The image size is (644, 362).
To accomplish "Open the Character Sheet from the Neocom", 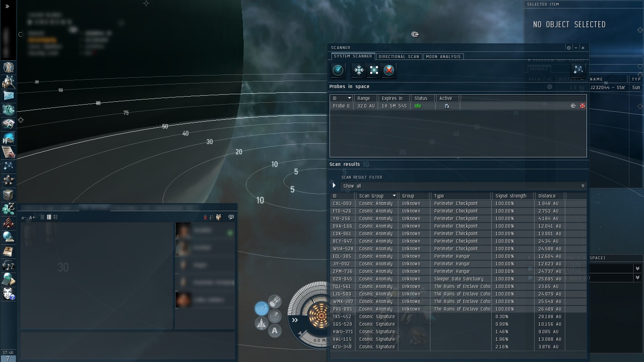I will (x=8, y=67).
